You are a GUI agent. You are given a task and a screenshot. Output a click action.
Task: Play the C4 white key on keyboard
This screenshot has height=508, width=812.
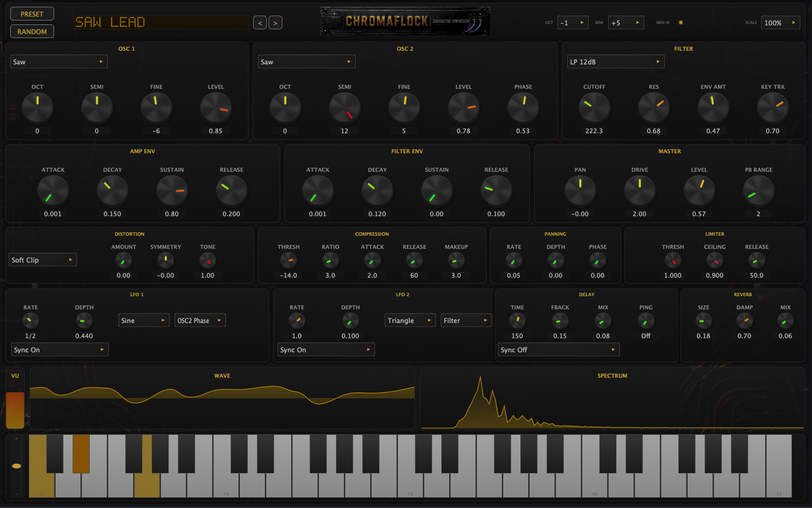(226, 486)
